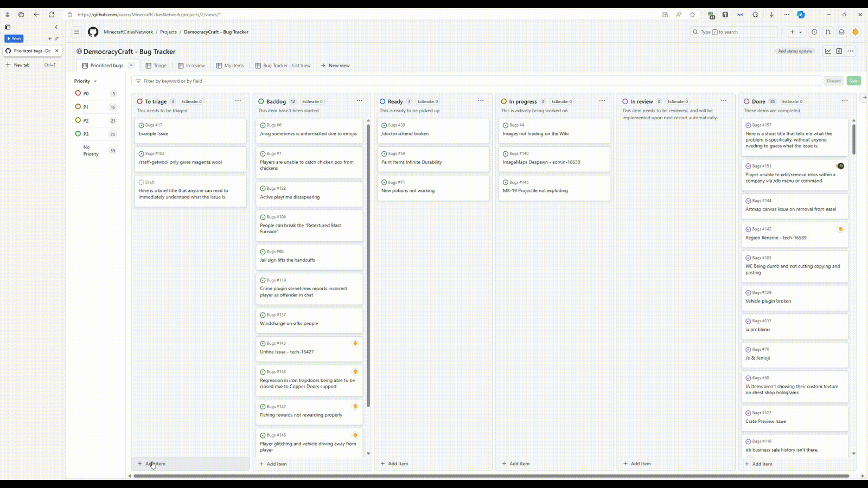Go back with the browser back arrow
868x488 pixels.
point(36,15)
